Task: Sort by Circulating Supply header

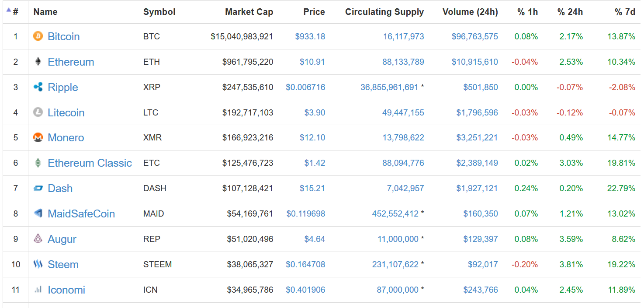Action: click(384, 12)
